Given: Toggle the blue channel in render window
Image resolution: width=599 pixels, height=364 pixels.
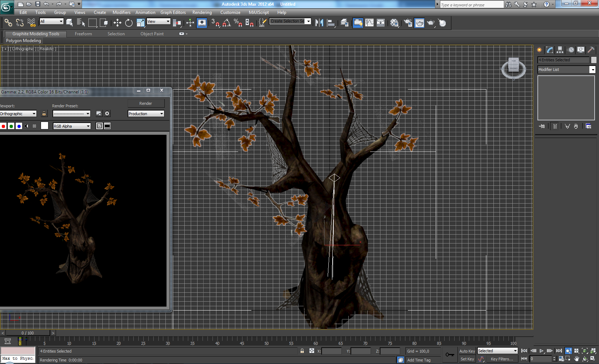Looking at the screenshot, I should 19,126.
